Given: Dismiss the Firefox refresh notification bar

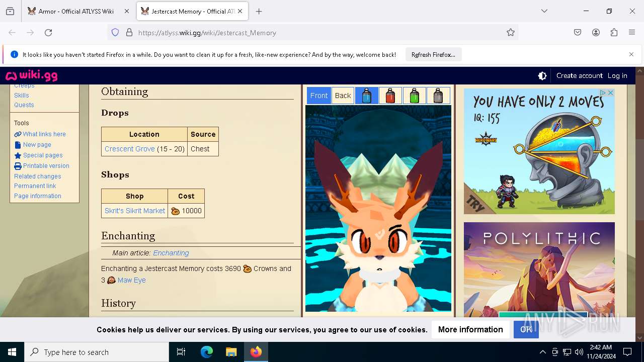Looking at the screenshot, I should point(631,54).
